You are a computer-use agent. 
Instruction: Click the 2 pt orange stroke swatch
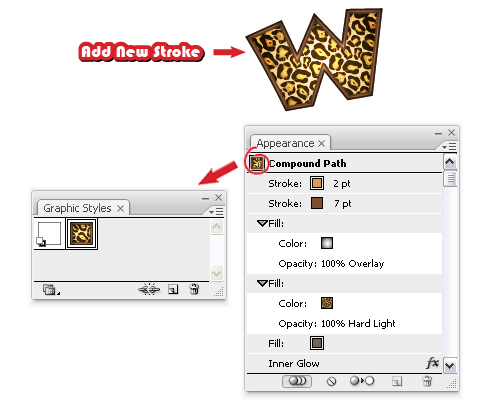pos(317,183)
